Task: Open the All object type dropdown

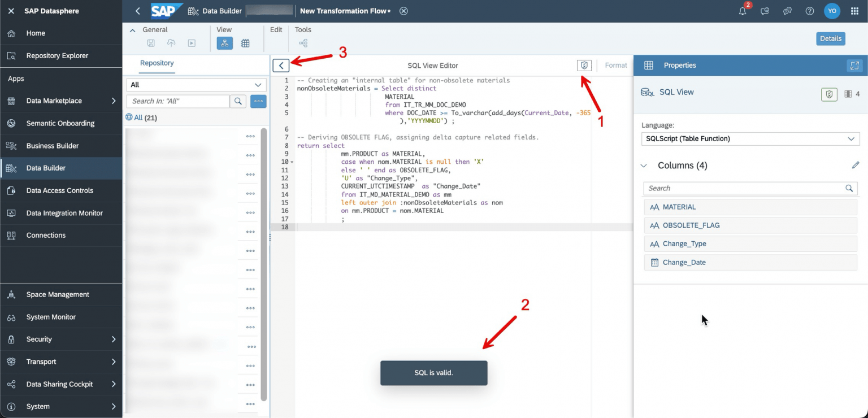Action: [x=196, y=85]
